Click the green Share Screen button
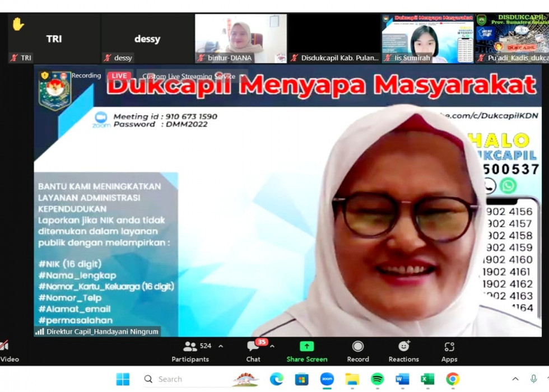 pyautogui.click(x=306, y=351)
